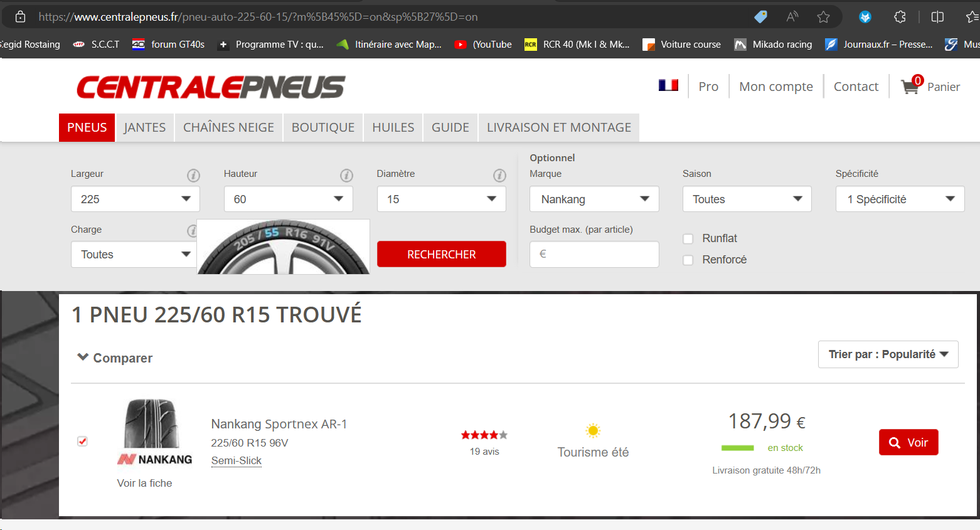Click the CentralePneus logo
The width and height of the screenshot is (980, 530).
(211, 87)
